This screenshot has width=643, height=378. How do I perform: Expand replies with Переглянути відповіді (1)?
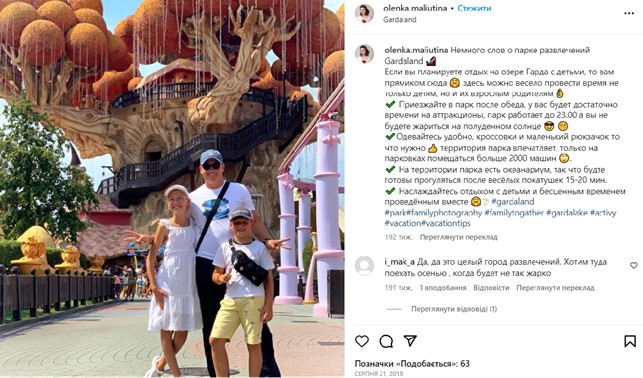point(454,309)
